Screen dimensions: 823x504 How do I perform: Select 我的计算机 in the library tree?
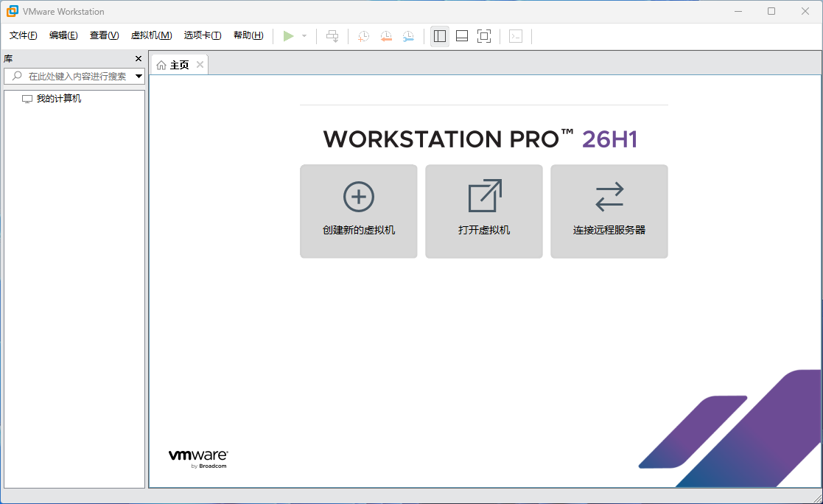point(59,99)
